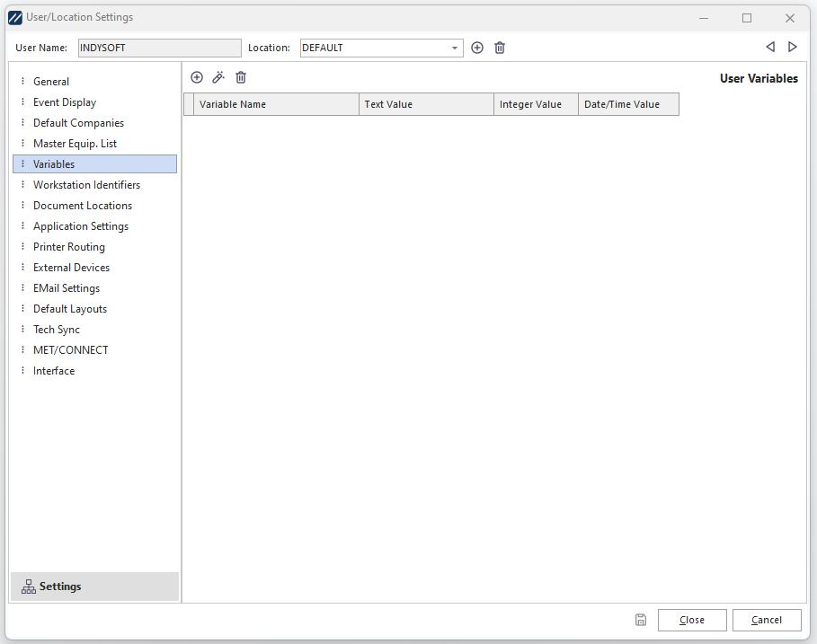Select the Variables section
Screen dimensions: 817x644
pyautogui.click(x=95, y=164)
